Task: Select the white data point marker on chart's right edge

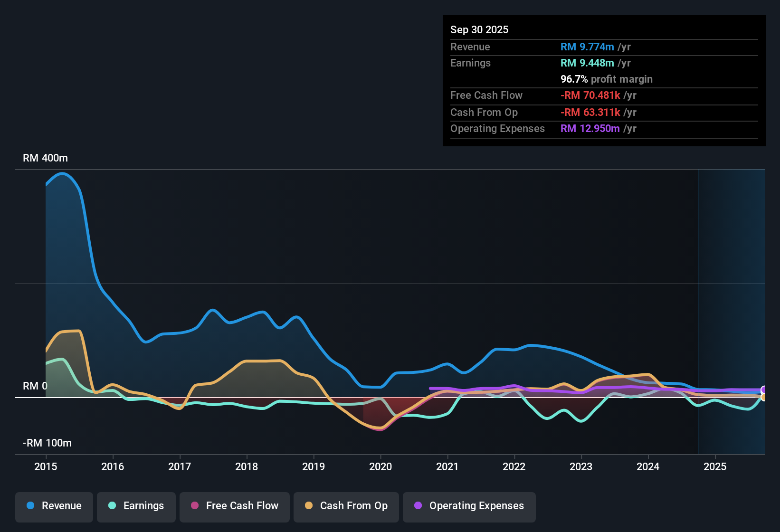Action: coord(763,390)
